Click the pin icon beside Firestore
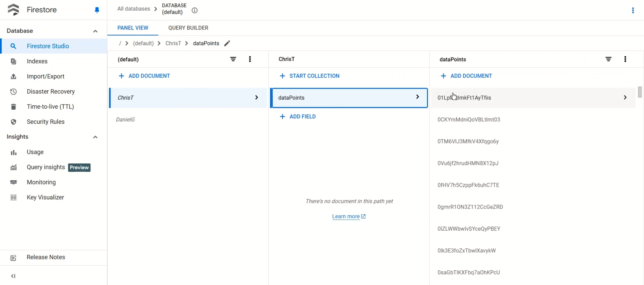 [97, 10]
